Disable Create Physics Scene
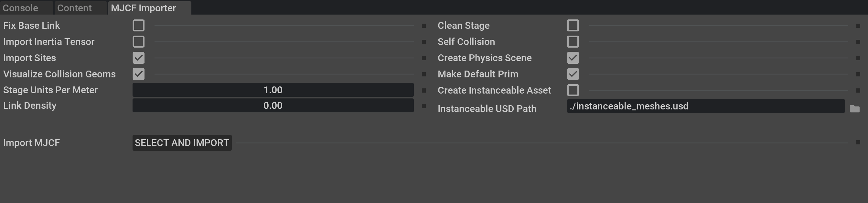This screenshot has width=868, height=203. point(573,58)
